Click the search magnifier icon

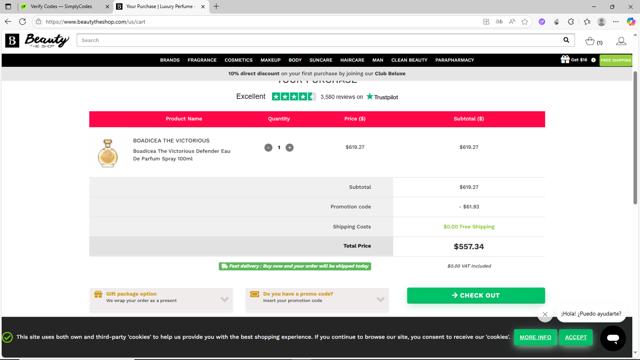(566, 40)
